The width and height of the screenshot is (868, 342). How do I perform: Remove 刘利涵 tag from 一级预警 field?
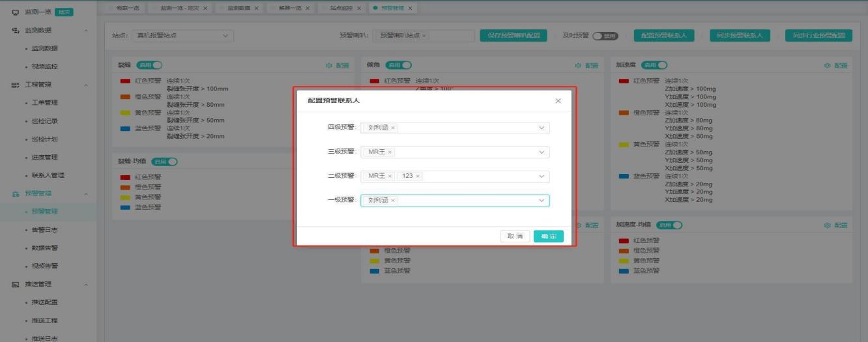point(393,201)
